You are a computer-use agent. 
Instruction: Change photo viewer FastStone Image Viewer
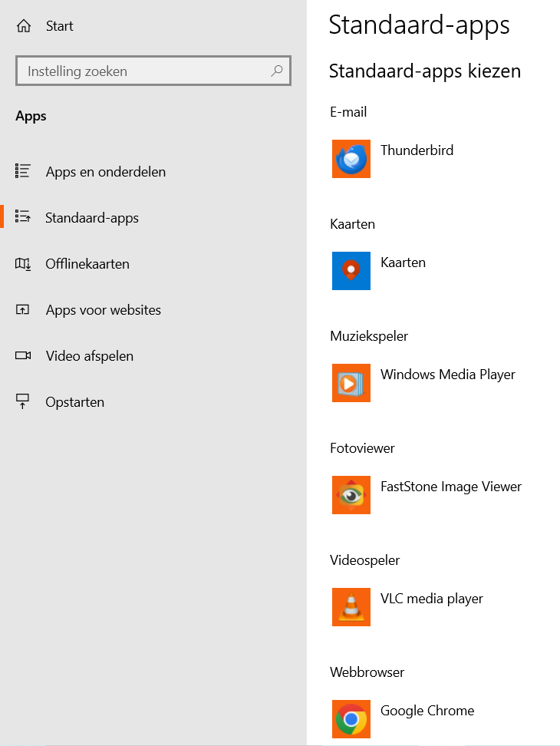tap(450, 487)
